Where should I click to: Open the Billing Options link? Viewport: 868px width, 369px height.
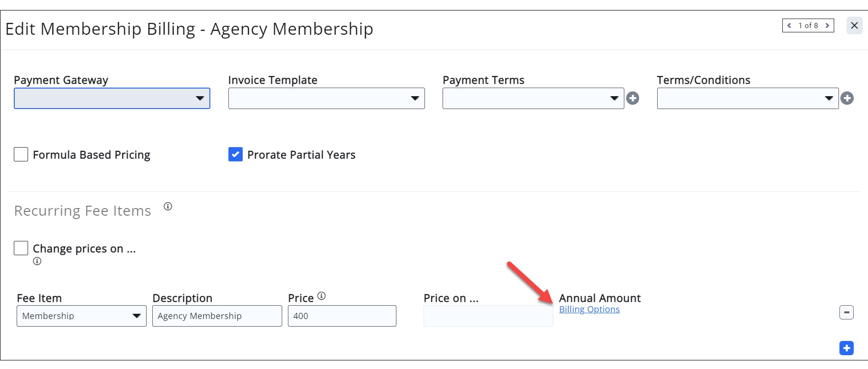(x=589, y=309)
